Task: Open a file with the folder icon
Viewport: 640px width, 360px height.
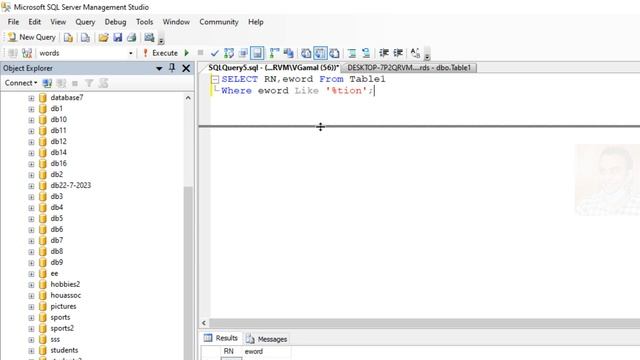Action: 103,38
